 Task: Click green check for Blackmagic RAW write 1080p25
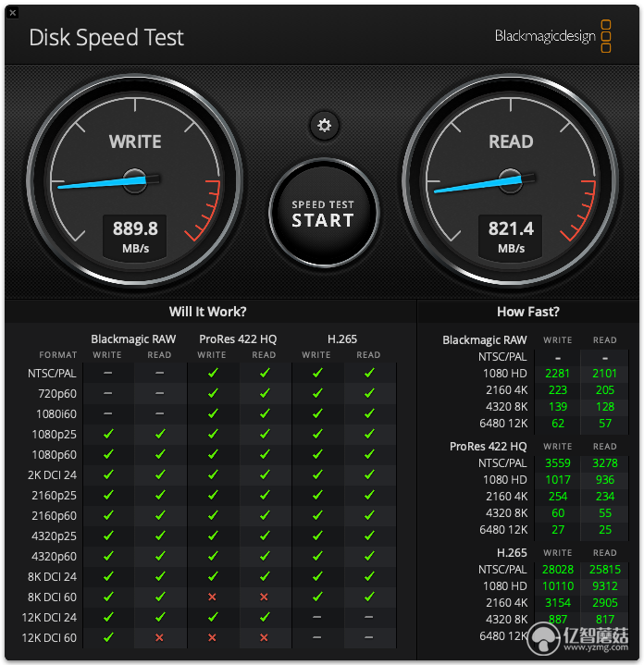[x=108, y=434]
